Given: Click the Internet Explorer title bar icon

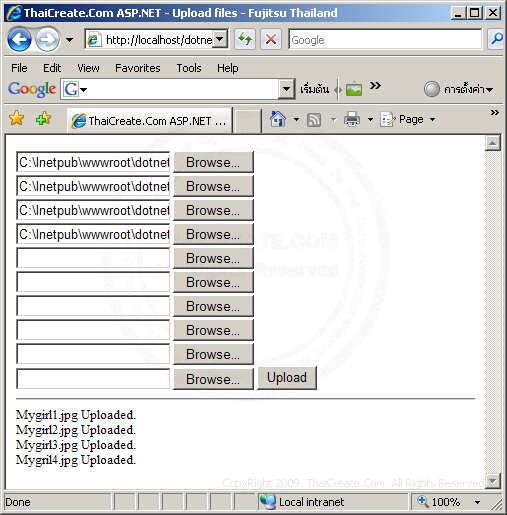Looking at the screenshot, I should (x=14, y=13).
